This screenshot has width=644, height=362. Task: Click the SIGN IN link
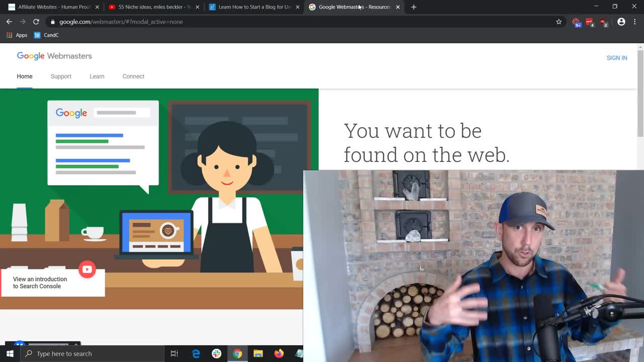point(617,58)
